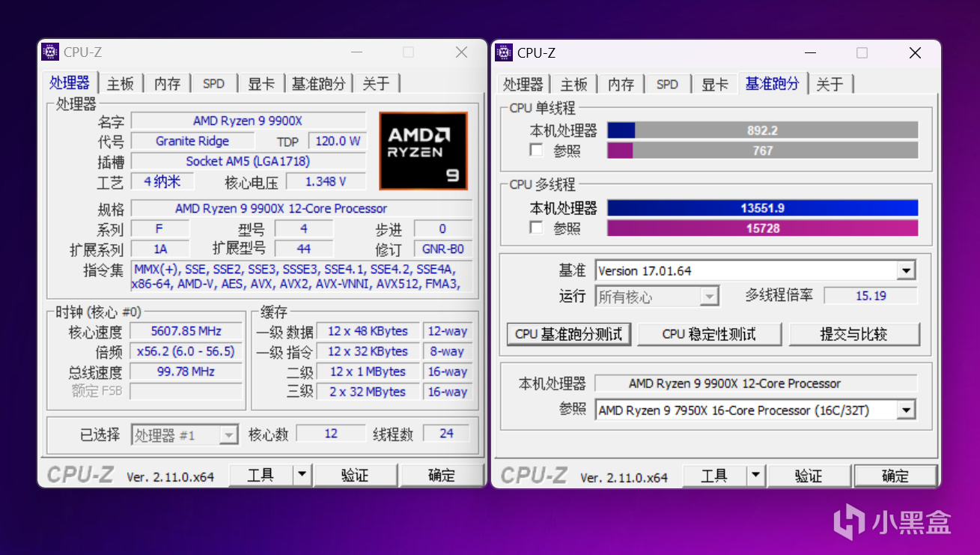This screenshot has width=980, height=555.
Task: Select the 处理器 tab in the processor window
Action: [70, 82]
